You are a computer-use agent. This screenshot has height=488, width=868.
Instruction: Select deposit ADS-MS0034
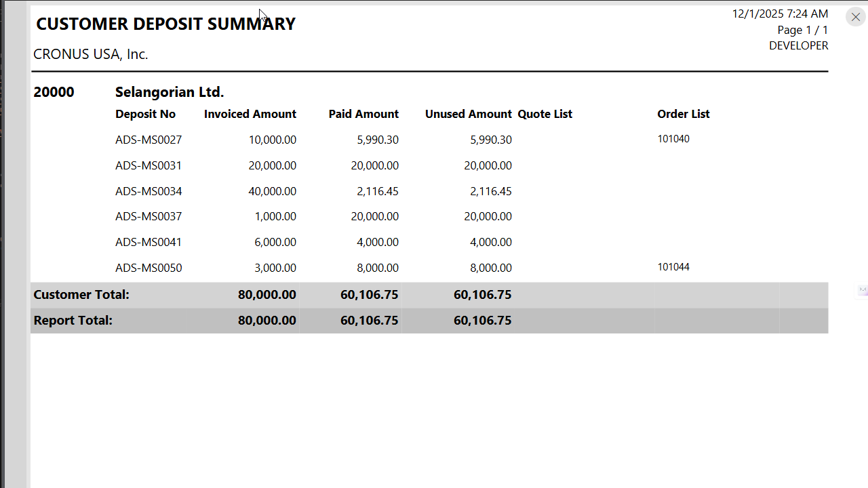point(149,191)
